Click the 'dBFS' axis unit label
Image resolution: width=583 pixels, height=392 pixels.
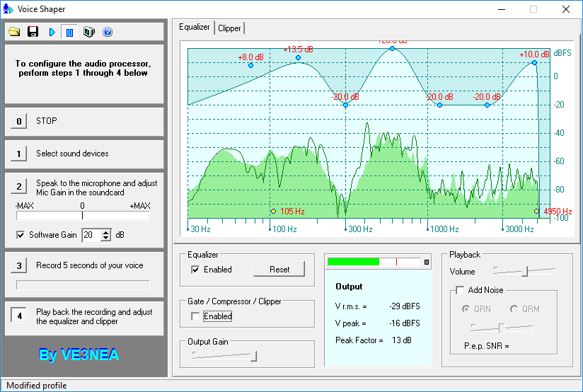[562, 53]
